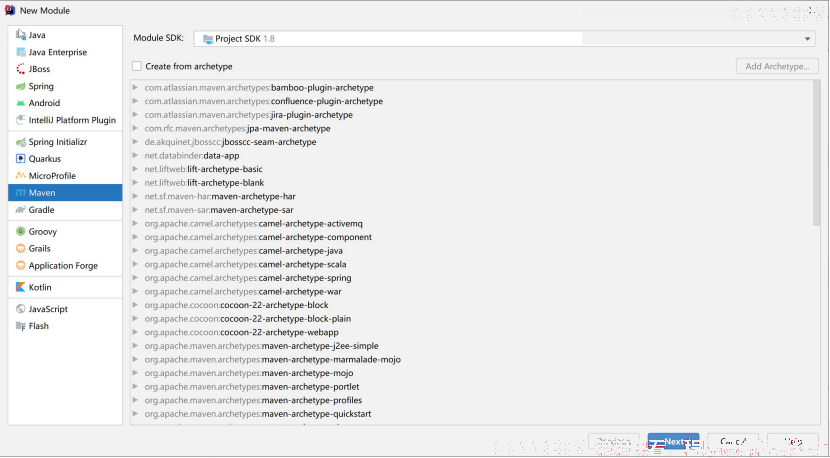Click the Spring leaf icon

21,86
